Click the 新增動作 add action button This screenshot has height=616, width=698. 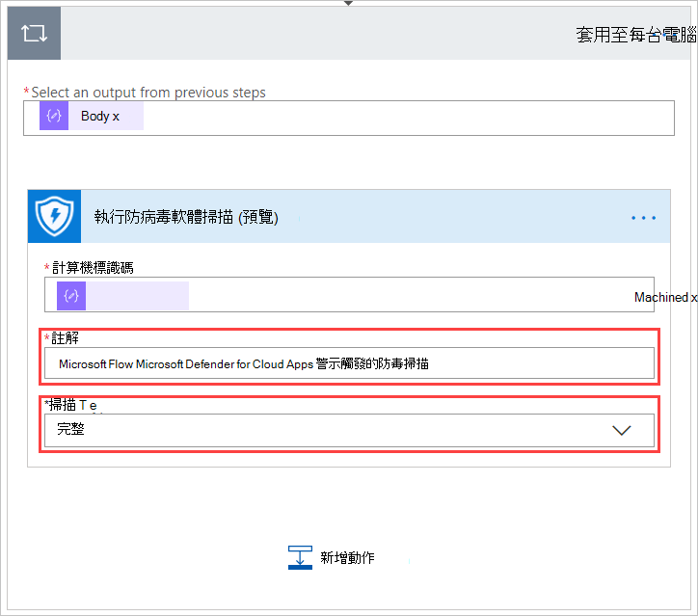tap(332, 558)
